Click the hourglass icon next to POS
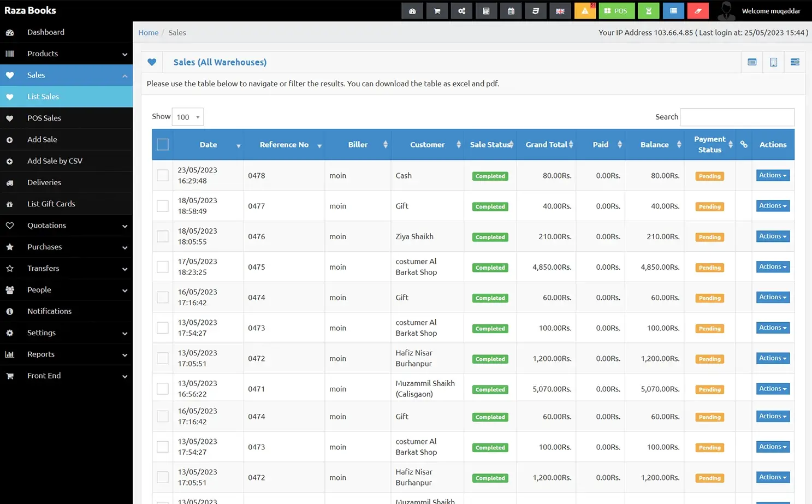 [648, 10]
